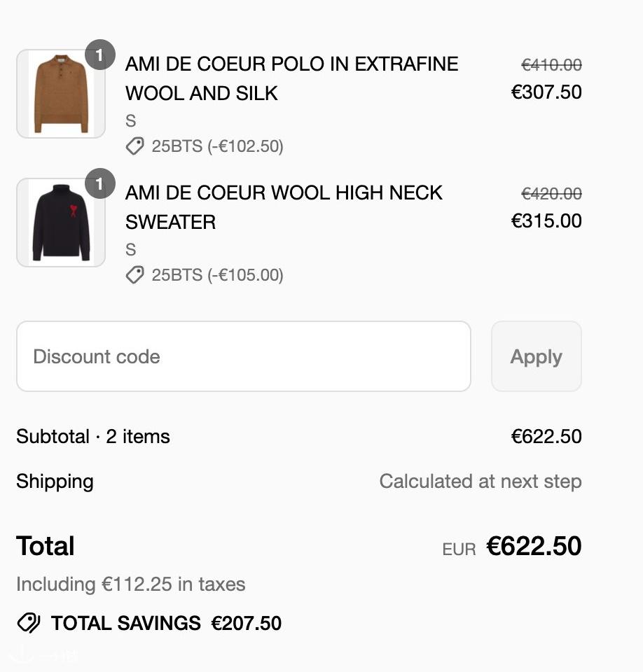Click the Total Savings €207.50 amount
The image size is (643, 672).
point(247,623)
